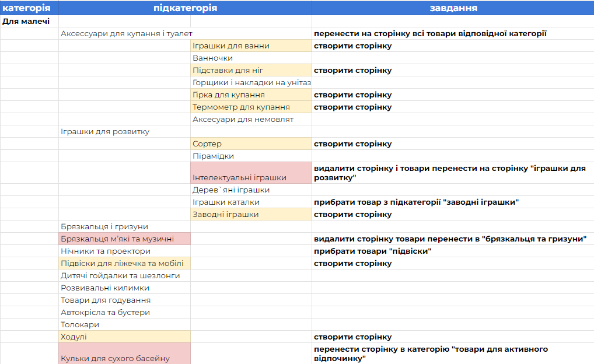Viewport: 594px width, 364px height.
Task: Click the "Підставки для ніг" cell
Action: pyautogui.click(x=251, y=70)
